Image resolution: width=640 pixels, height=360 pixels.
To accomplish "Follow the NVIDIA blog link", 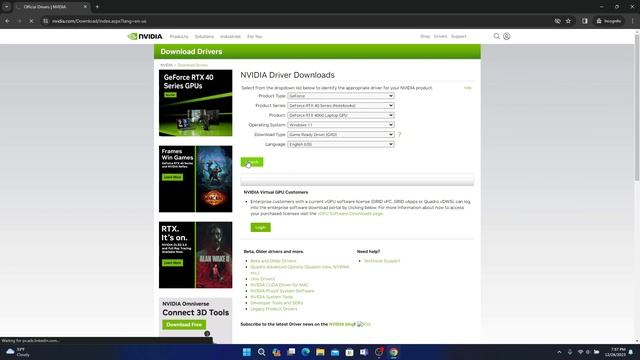I will coord(342,324).
